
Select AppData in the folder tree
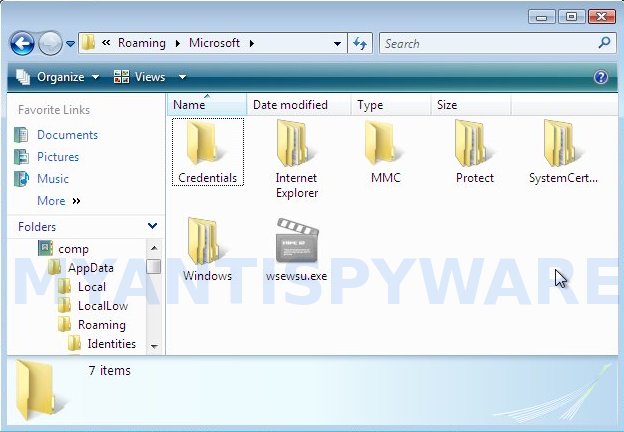coord(90,268)
